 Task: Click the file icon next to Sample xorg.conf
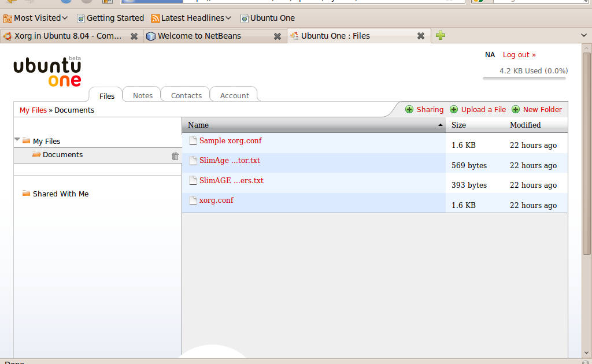point(193,140)
